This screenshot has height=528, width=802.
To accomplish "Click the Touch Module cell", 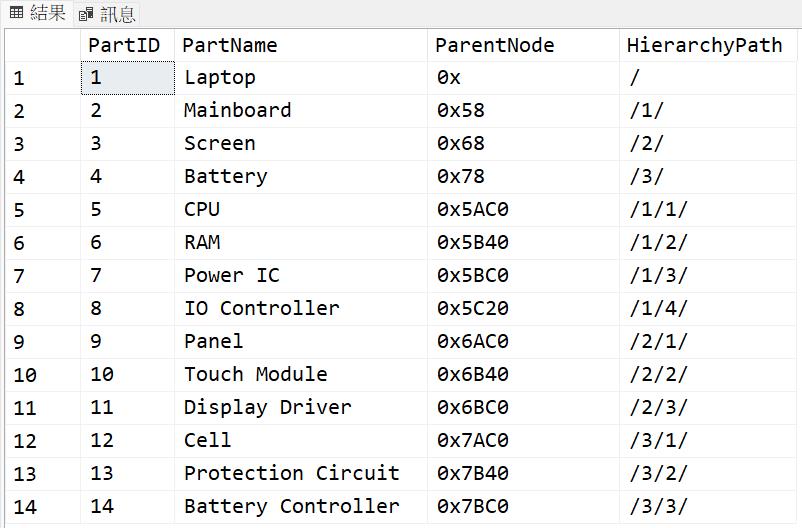I will (256, 374).
